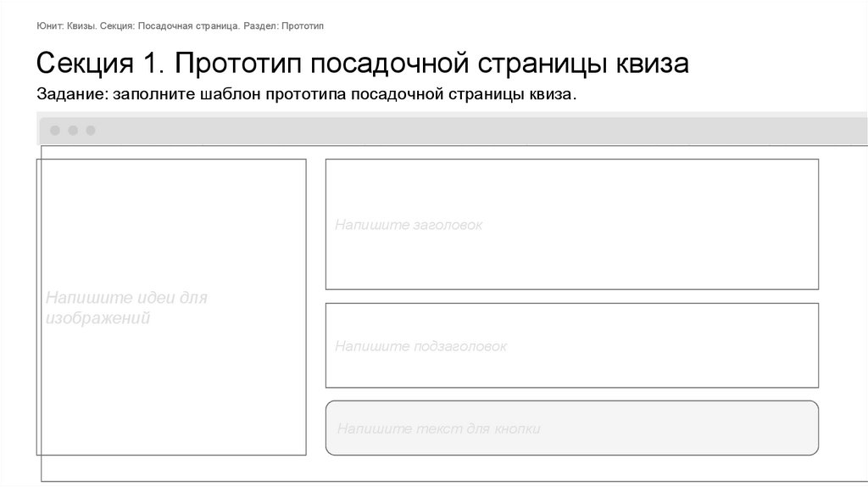Click the leftmost dot in mock browser bar
Image resolution: width=868 pixels, height=487 pixels.
coord(55,131)
